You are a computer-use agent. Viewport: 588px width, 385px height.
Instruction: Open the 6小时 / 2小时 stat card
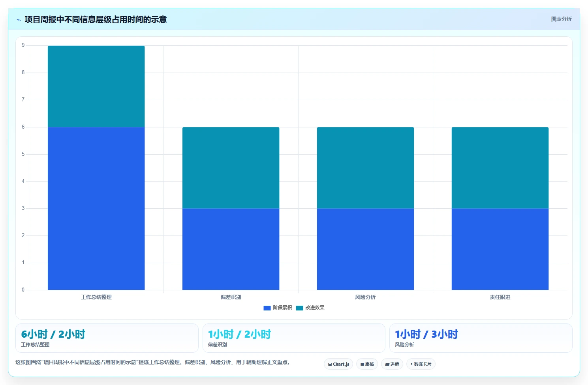(x=107, y=338)
